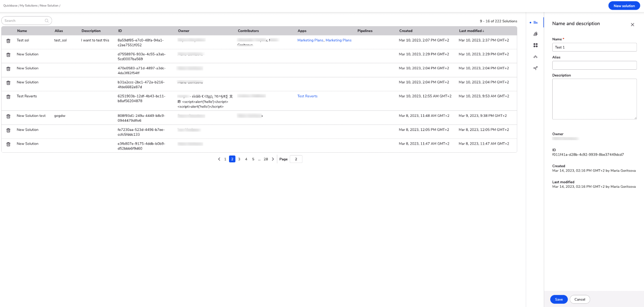Go to next page arrow
This screenshot has height=307, width=644.
click(273, 159)
